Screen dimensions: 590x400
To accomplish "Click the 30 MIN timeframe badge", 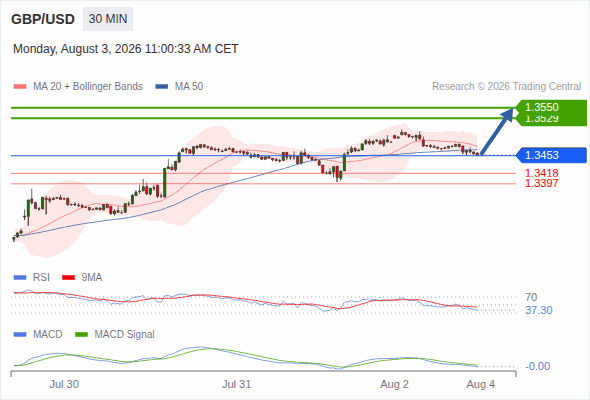I will point(108,19).
